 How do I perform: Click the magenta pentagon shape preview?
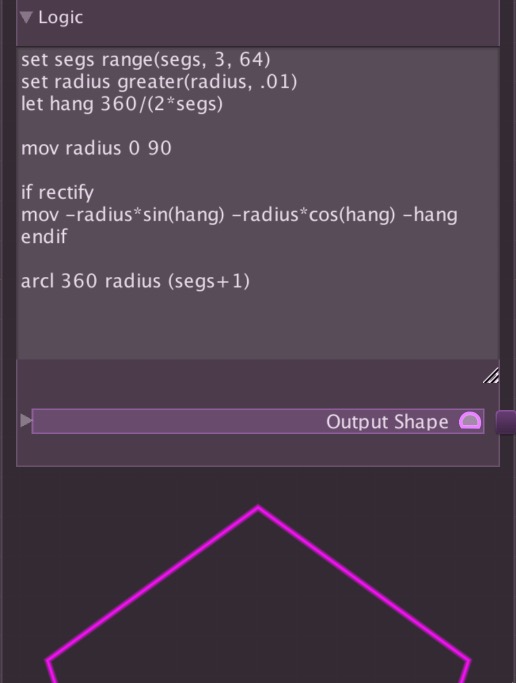[258, 594]
